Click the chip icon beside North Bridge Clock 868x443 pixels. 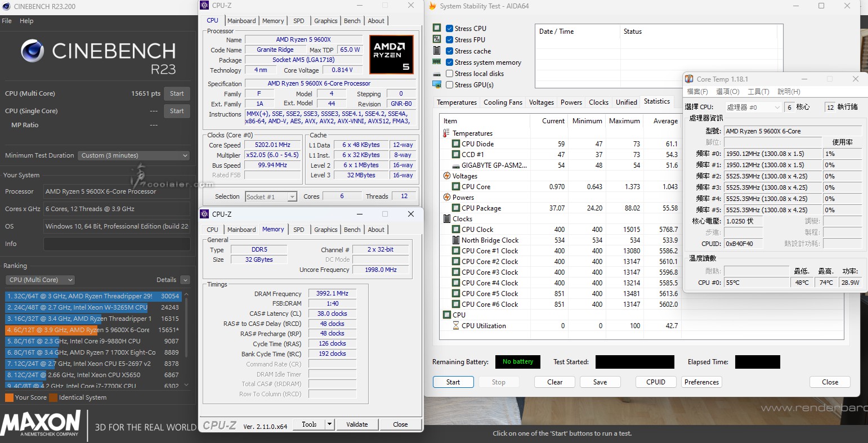coord(456,240)
